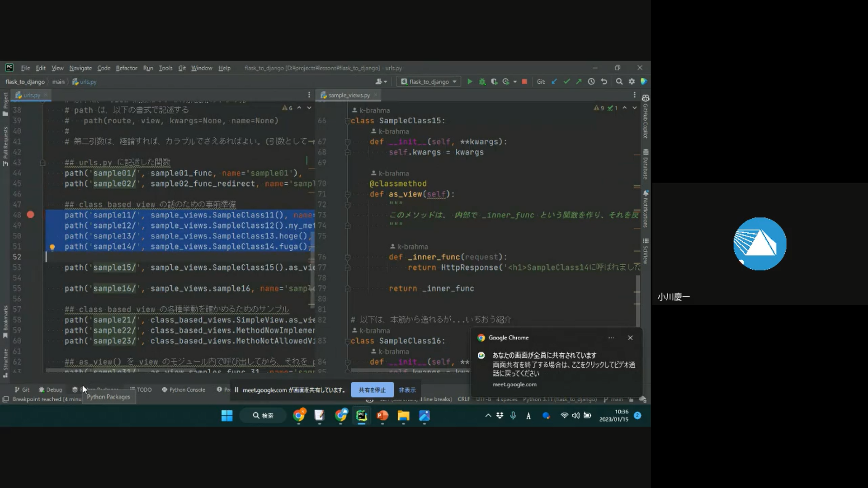Switch to the sample_views.py tab

pos(349,95)
